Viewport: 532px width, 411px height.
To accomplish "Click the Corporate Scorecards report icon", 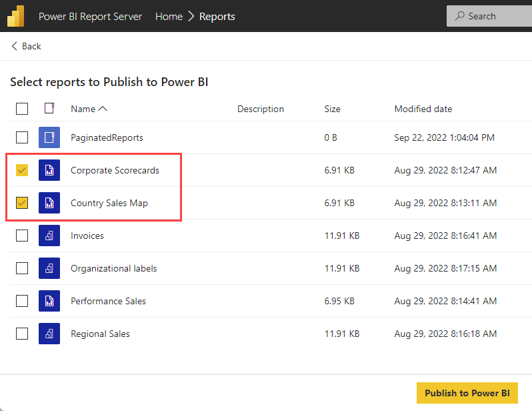I will [x=49, y=170].
